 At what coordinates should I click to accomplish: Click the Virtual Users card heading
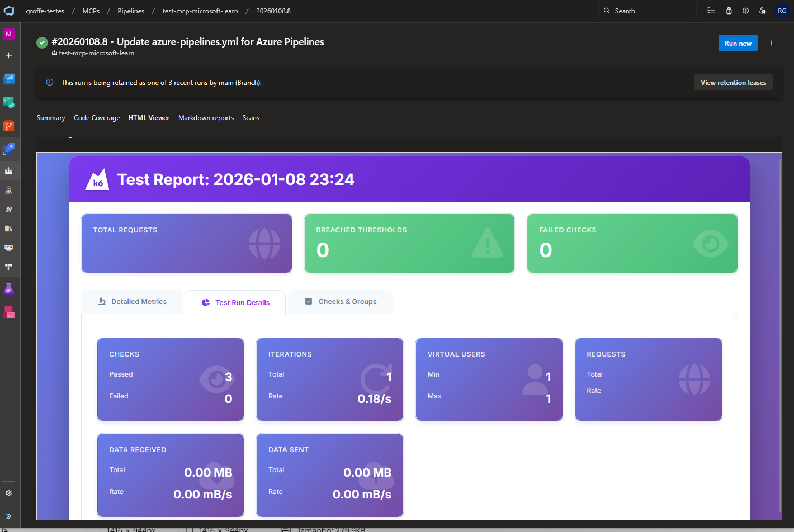click(x=456, y=354)
